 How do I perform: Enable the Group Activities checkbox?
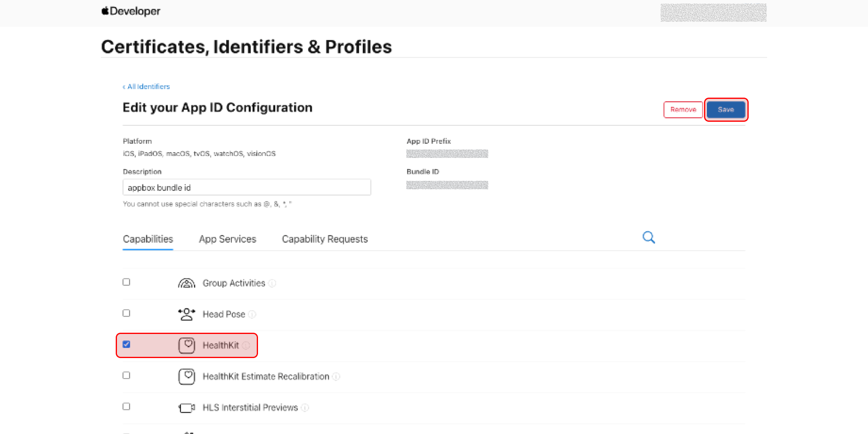[127, 282]
